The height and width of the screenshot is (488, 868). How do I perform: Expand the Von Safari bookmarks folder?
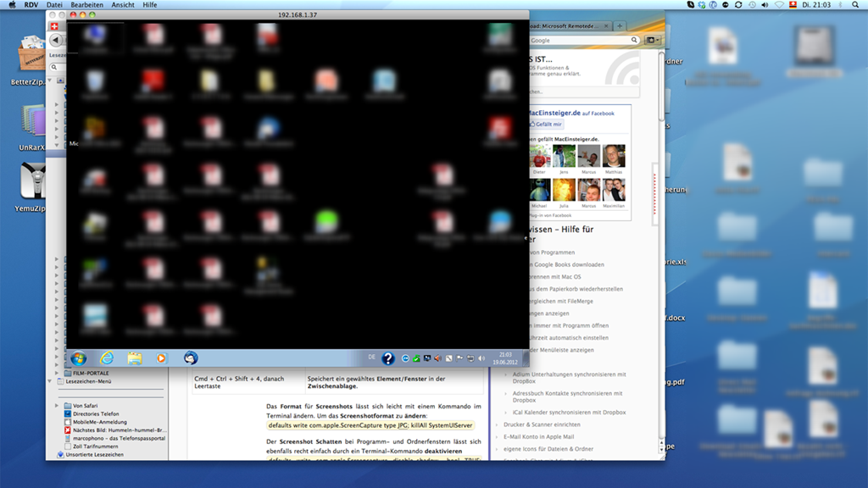(57, 406)
